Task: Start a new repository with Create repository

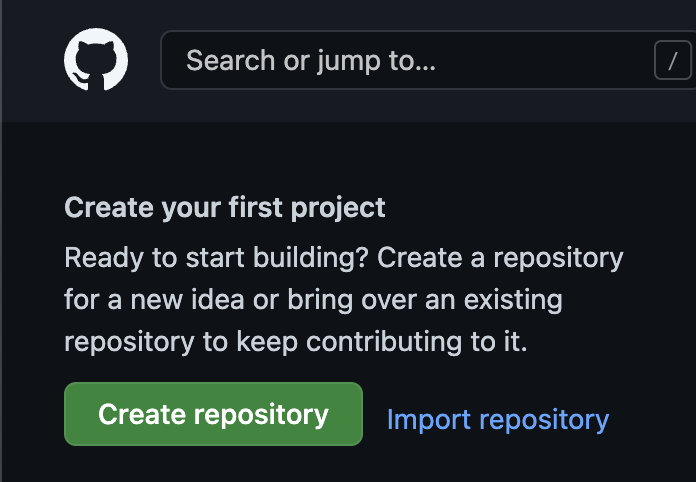Action: (213, 414)
